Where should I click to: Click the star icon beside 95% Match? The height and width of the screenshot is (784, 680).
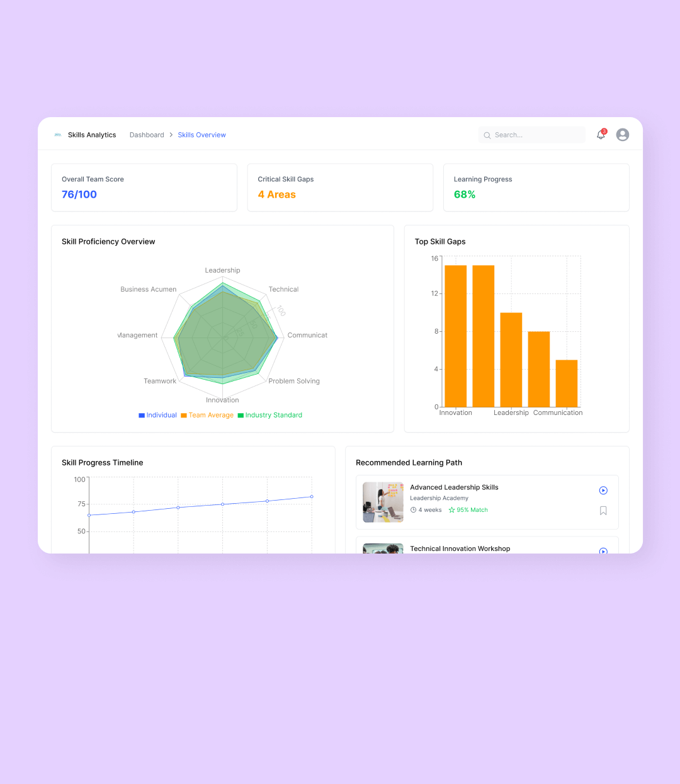pyautogui.click(x=451, y=510)
